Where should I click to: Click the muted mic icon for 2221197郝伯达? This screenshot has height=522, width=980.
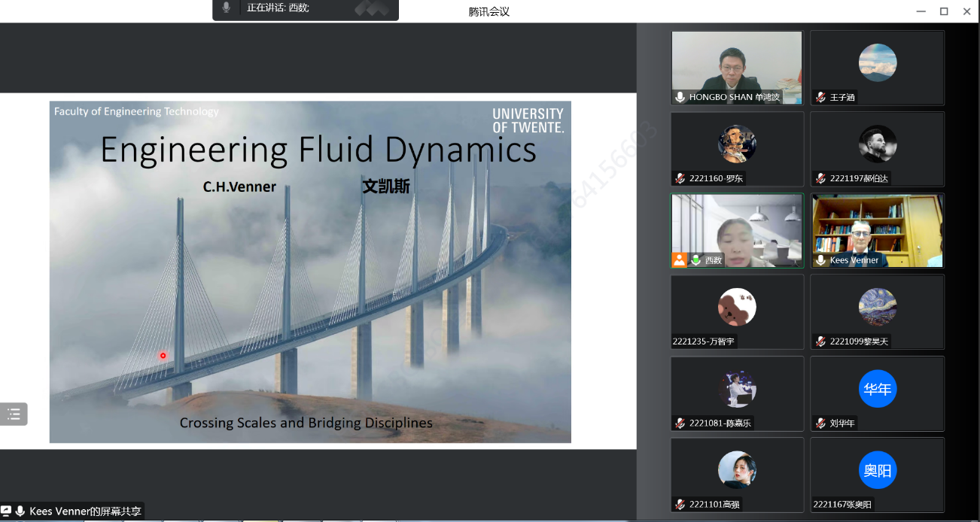(x=821, y=178)
